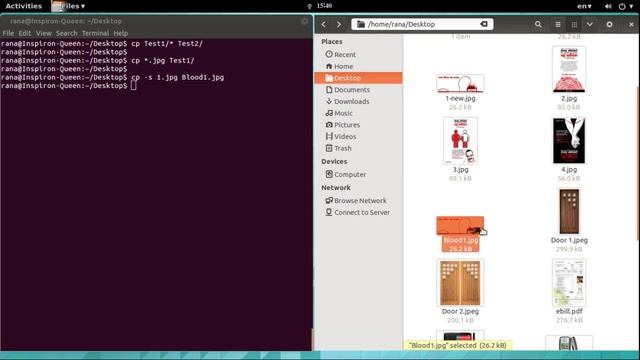This screenshot has height=360, width=640.
Task: Click the volume speaker icon in top bar
Action: [608, 6]
